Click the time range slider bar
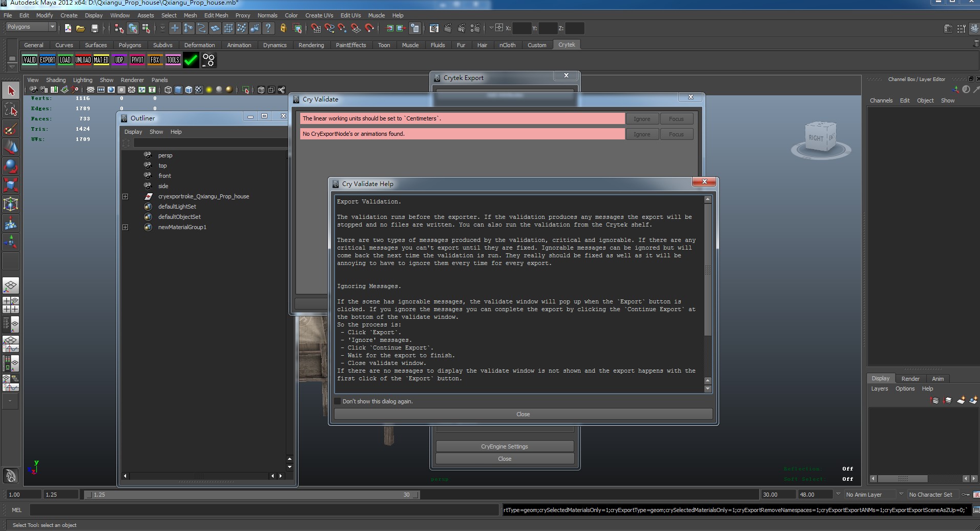This screenshot has height=531, width=980. 252,495
